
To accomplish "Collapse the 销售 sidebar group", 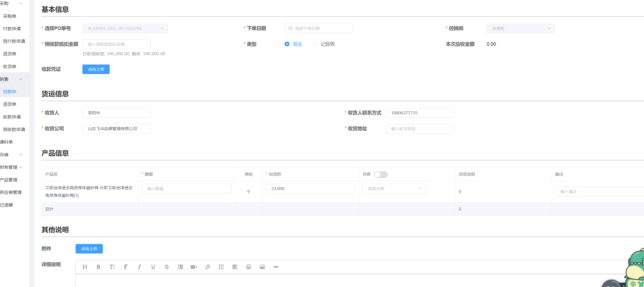I will point(21,79).
